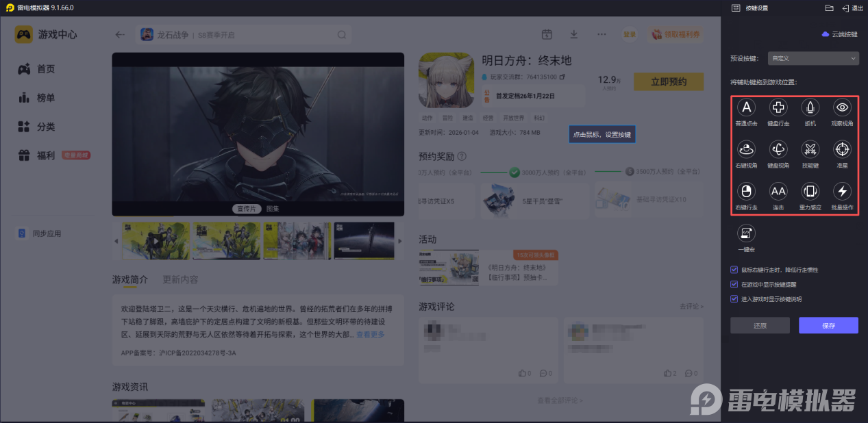Select the 右键行走 mouse icon
Viewport: 868px width, 423px height.
tap(747, 191)
